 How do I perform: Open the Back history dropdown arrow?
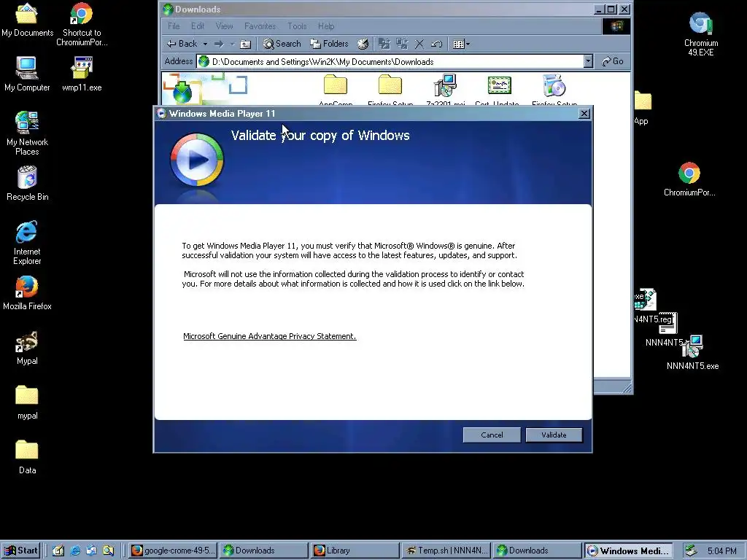[x=205, y=44]
